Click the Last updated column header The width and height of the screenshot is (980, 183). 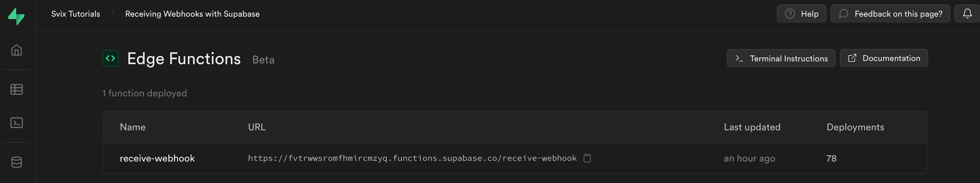pyautogui.click(x=752, y=127)
